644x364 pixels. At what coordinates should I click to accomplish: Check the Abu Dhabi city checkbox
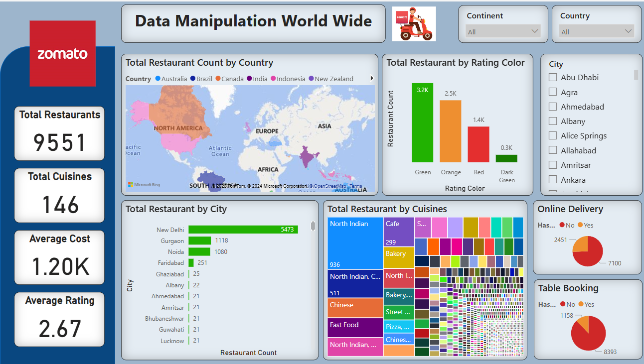[x=553, y=77]
